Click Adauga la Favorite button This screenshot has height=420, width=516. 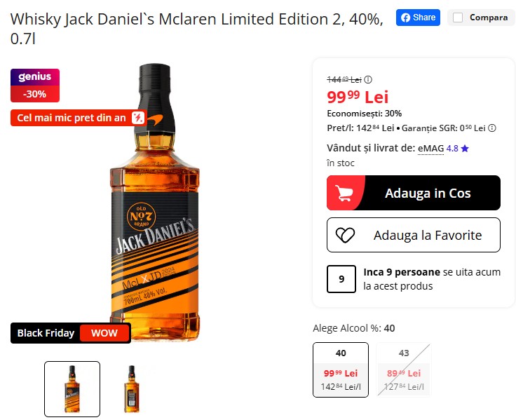pyautogui.click(x=414, y=235)
